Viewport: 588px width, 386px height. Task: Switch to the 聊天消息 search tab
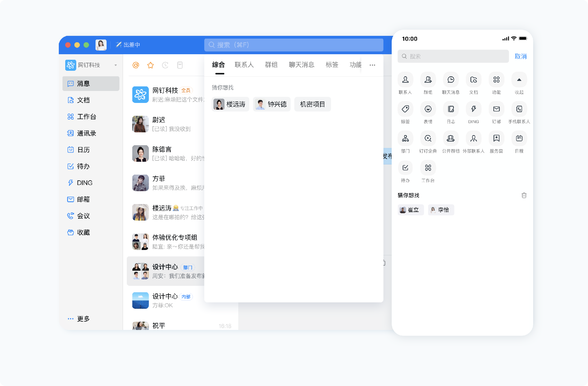click(302, 65)
